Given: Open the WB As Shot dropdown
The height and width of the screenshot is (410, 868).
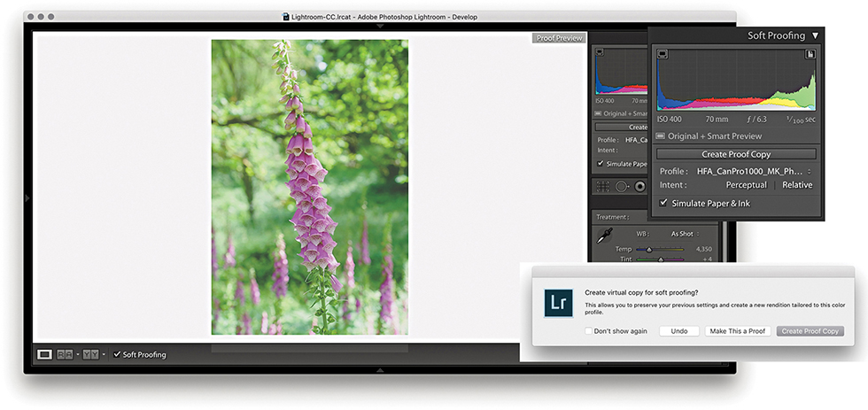Looking at the screenshot, I should pyautogui.click(x=686, y=234).
